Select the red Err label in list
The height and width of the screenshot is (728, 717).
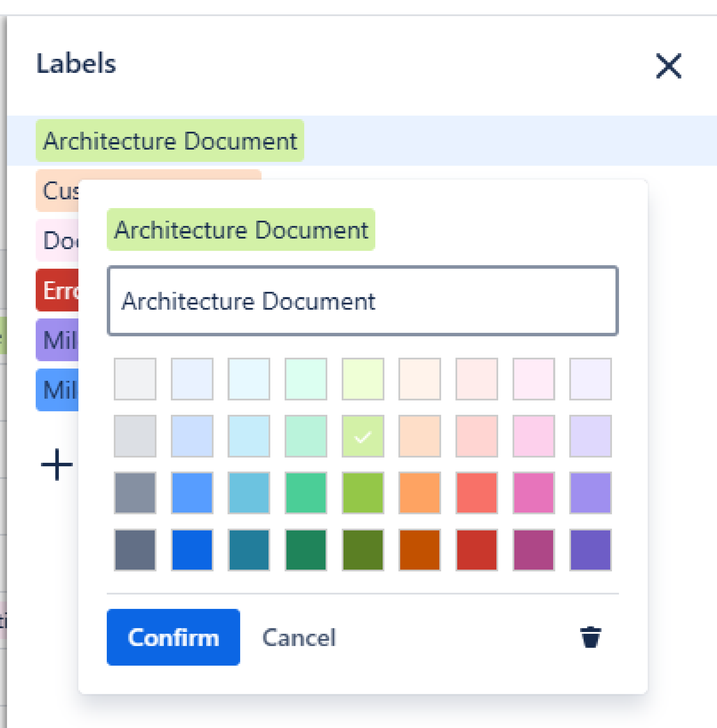pyautogui.click(x=57, y=290)
